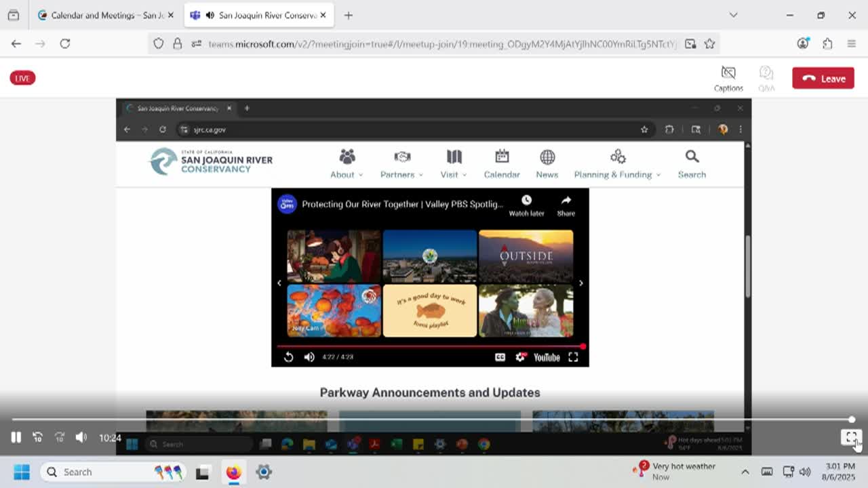Click the Windows taskbar Search box
This screenshot has height=488, width=868.
click(x=113, y=472)
